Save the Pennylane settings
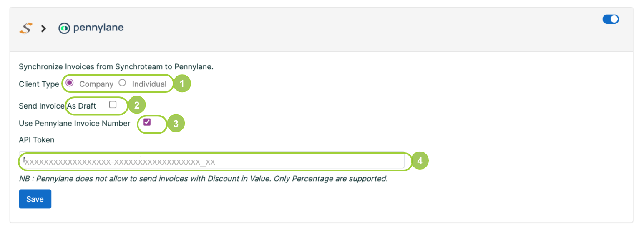This screenshot has width=644, height=233. tap(35, 199)
